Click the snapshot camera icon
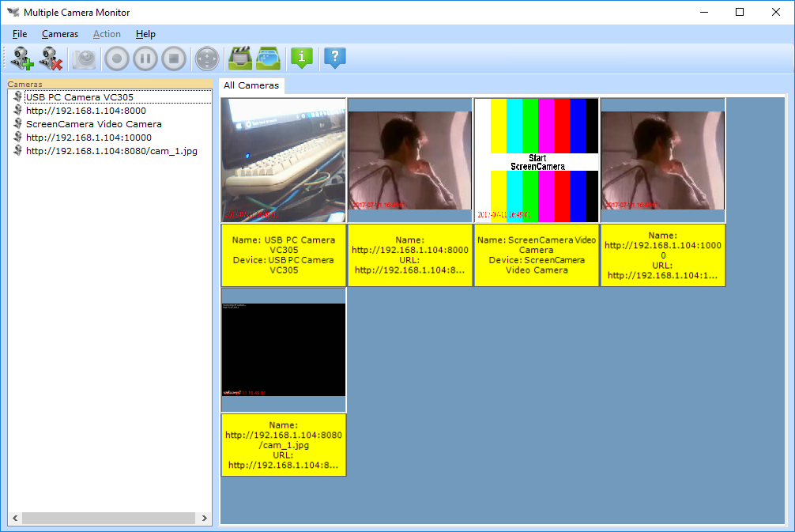The image size is (795, 532). click(84, 58)
